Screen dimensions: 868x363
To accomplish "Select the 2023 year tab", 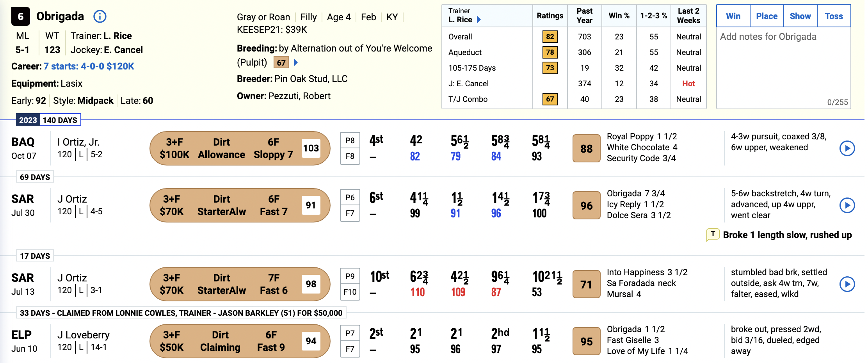I will click(x=28, y=120).
